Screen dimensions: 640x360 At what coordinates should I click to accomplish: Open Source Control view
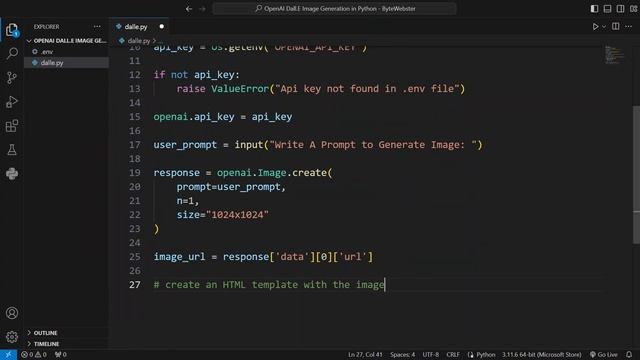pyautogui.click(x=12, y=78)
